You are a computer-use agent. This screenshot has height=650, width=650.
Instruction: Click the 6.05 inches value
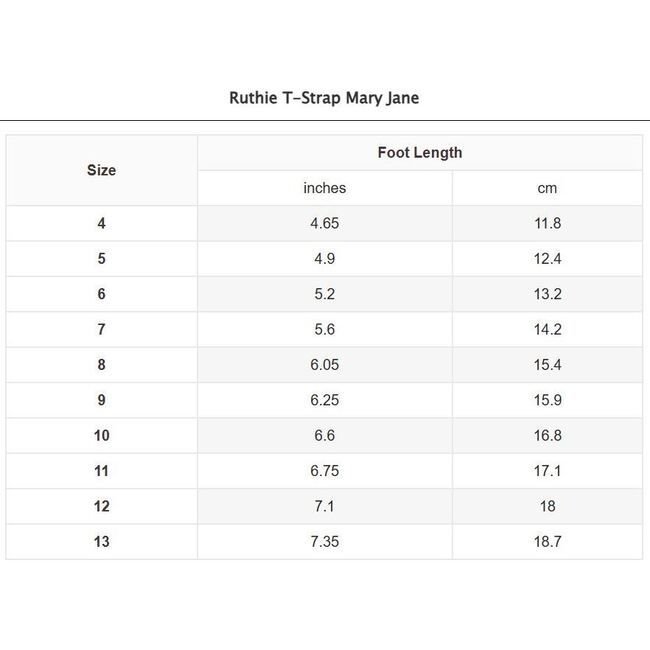pyautogui.click(x=324, y=365)
